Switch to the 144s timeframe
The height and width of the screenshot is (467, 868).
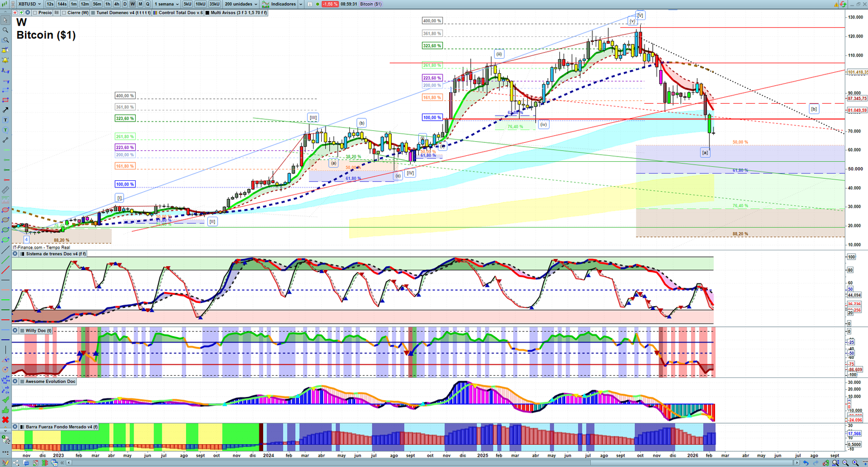pyautogui.click(x=62, y=4)
